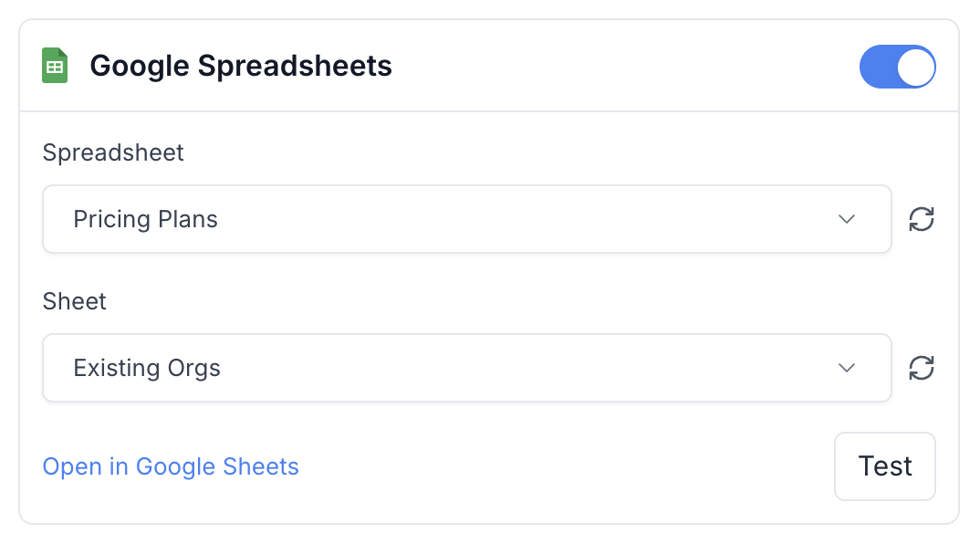
Task: Open the Spreadsheet dropdown
Action: [x=466, y=219]
